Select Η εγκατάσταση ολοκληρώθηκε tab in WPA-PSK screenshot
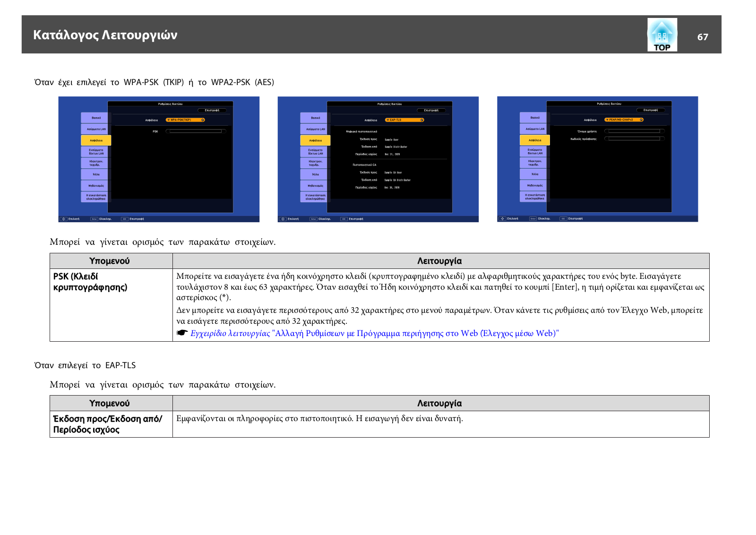 96,197
